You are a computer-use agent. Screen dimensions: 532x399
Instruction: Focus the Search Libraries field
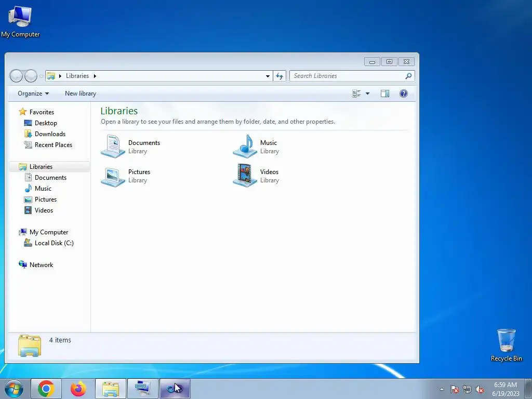point(352,76)
